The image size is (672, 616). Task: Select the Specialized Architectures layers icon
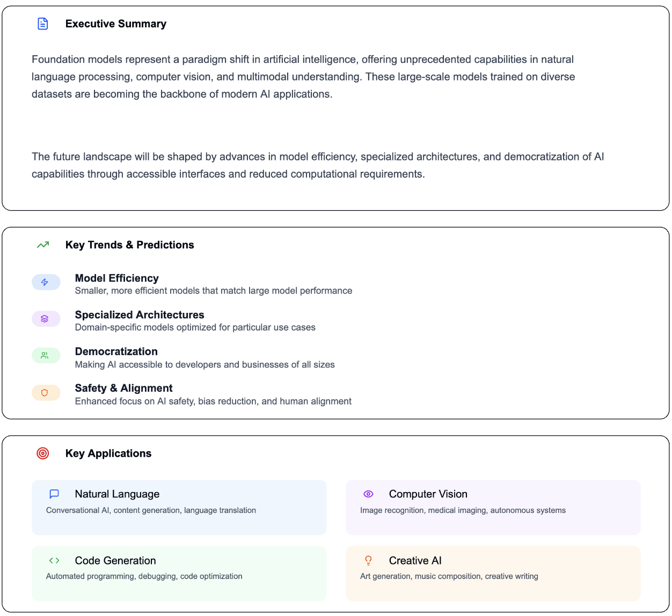click(45, 319)
